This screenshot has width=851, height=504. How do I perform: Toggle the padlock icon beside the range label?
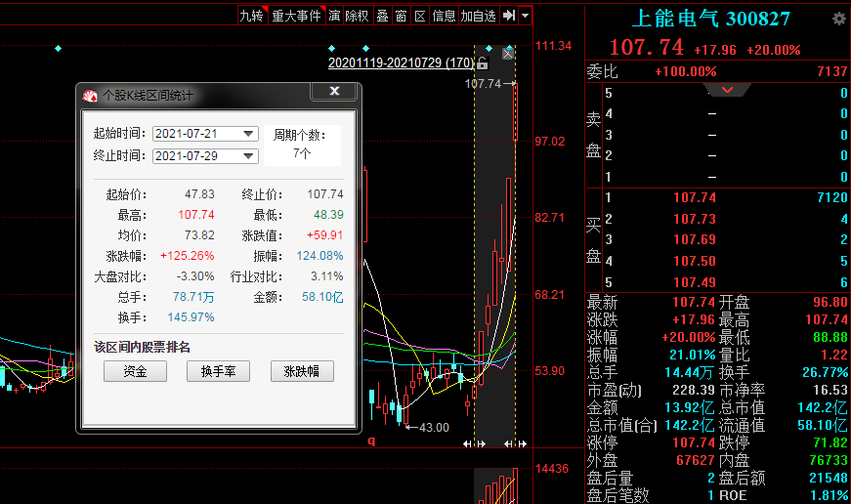tap(482, 63)
